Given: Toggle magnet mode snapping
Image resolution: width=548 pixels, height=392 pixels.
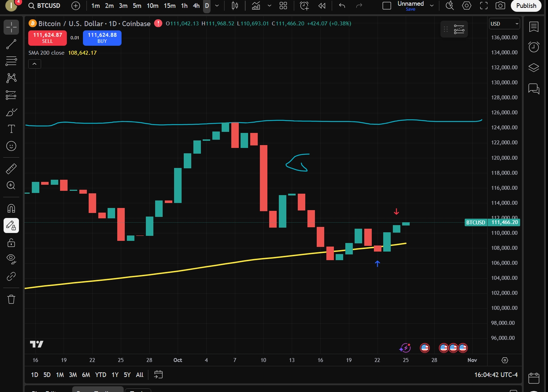Looking at the screenshot, I should click(x=11, y=208).
